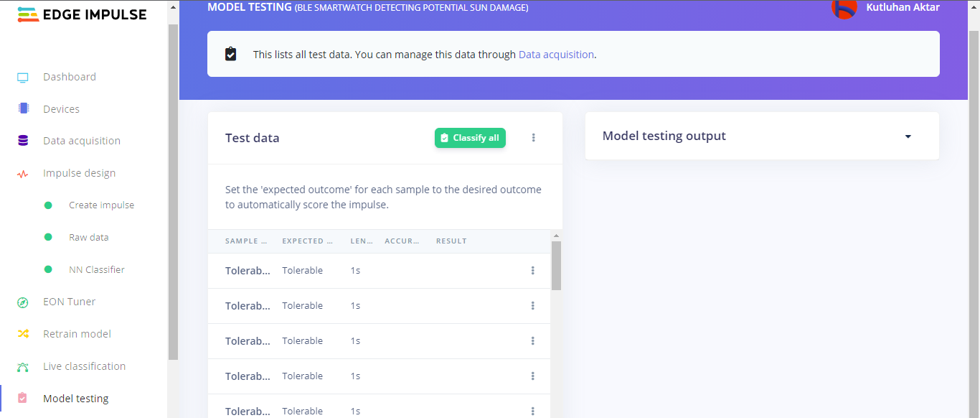Open Devices via its sidebar icon

tap(22, 108)
